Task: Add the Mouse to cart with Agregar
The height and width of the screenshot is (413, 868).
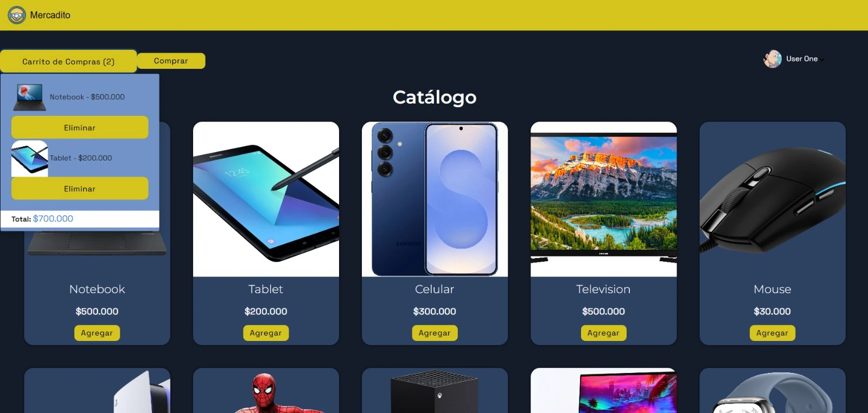Action: click(x=773, y=333)
